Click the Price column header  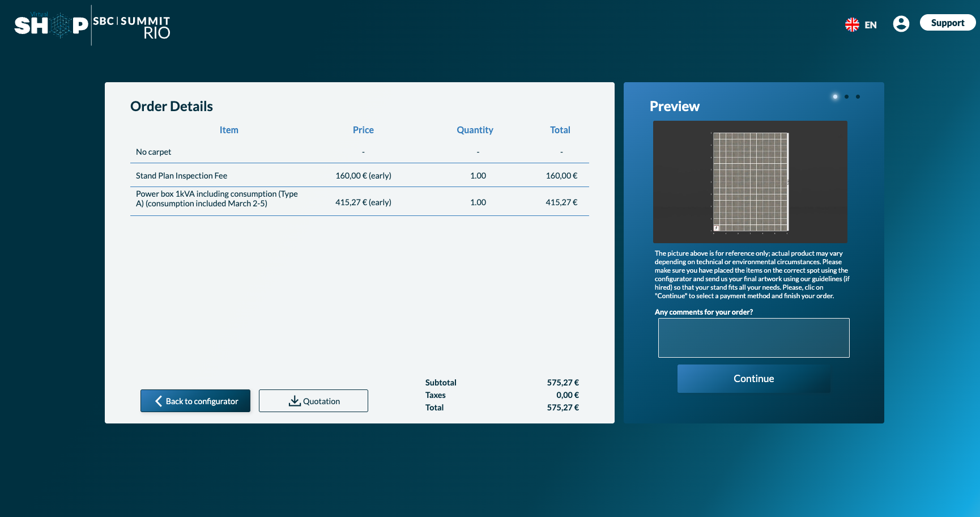click(363, 130)
